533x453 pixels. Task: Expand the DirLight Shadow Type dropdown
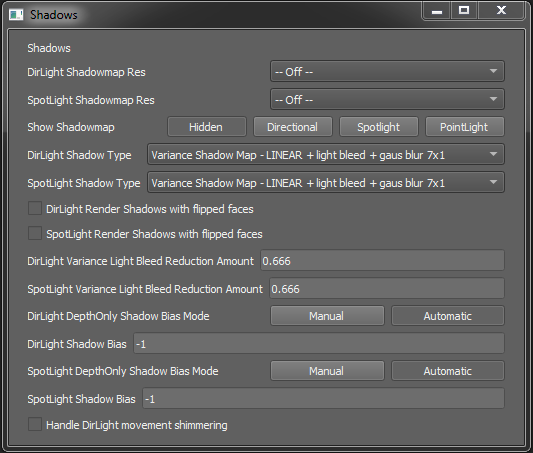pyautogui.click(x=326, y=155)
